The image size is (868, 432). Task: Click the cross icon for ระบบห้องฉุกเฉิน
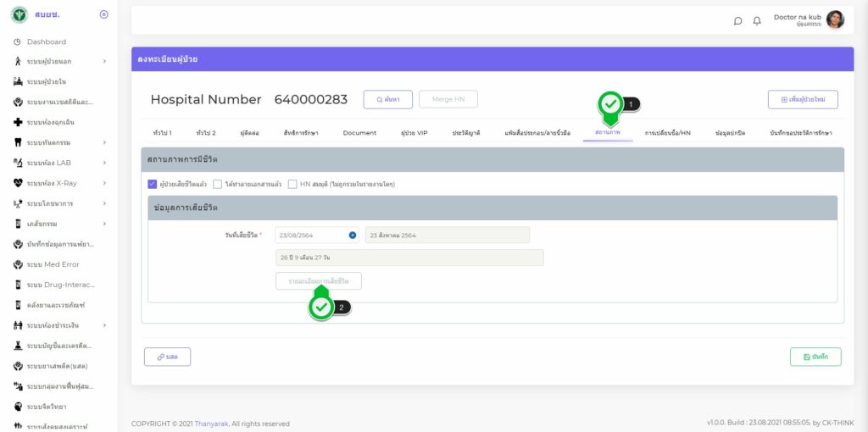18,122
